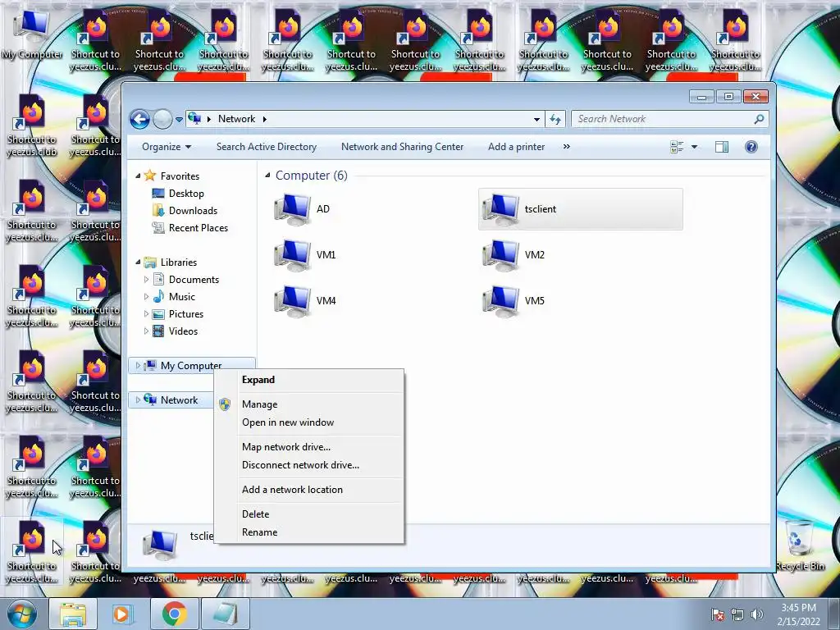Click Search Active Directory

tap(267, 147)
